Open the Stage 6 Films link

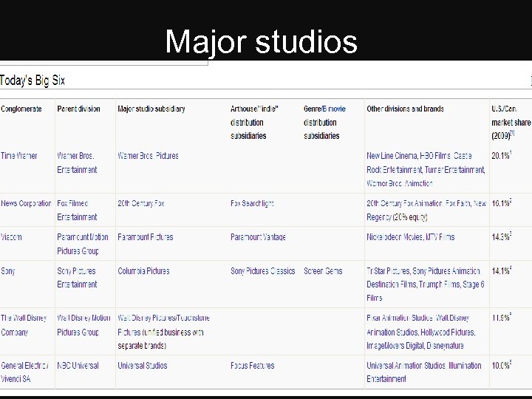[426, 291]
